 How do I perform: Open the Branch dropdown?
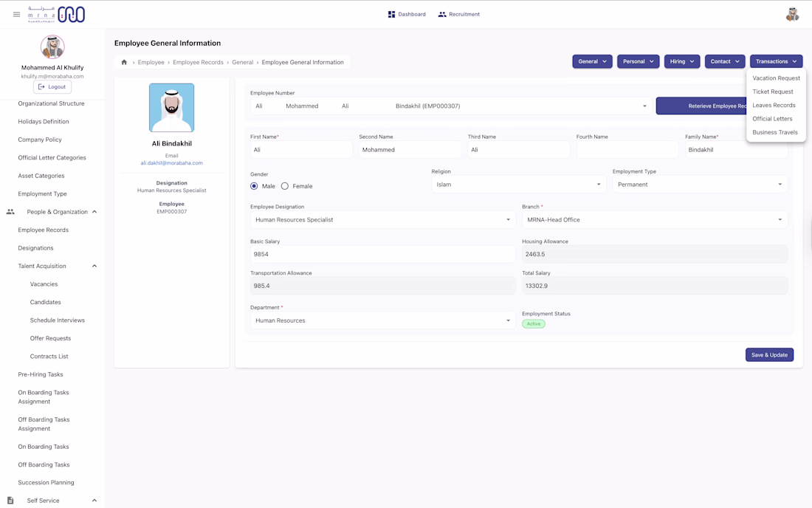[655, 219]
